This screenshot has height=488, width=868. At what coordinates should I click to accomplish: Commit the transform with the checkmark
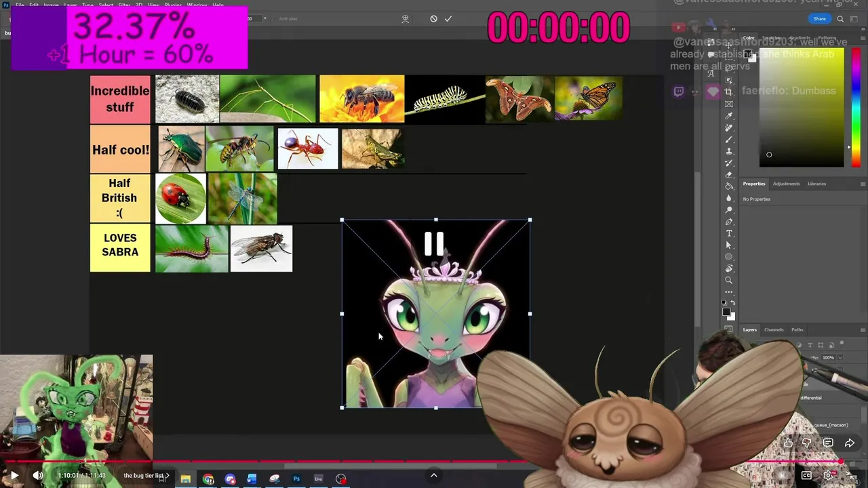[448, 19]
